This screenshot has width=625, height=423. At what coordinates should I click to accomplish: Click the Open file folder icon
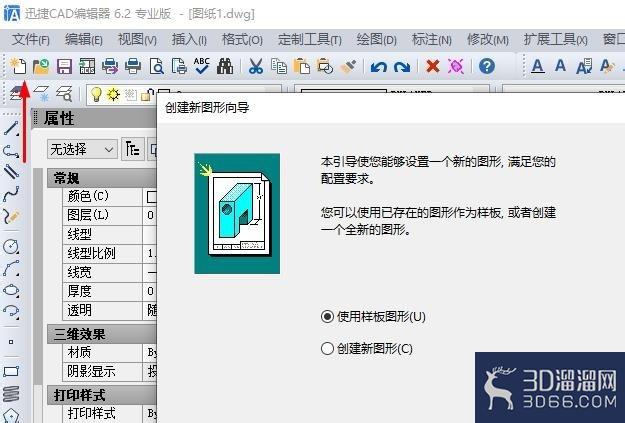tap(41, 66)
